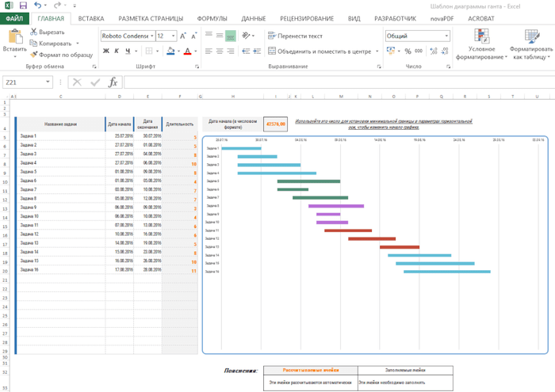Click the Insert Function fx icon

click(113, 82)
